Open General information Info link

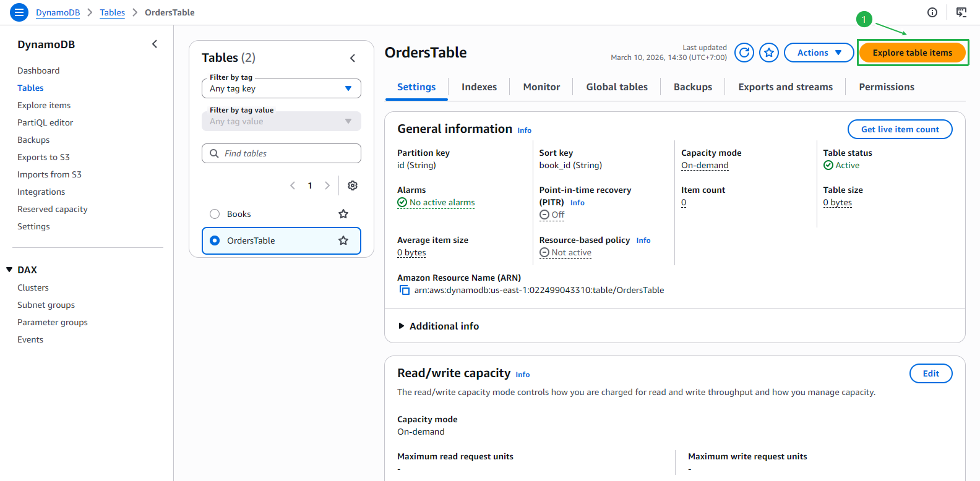pyautogui.click(x=525, y=130)
